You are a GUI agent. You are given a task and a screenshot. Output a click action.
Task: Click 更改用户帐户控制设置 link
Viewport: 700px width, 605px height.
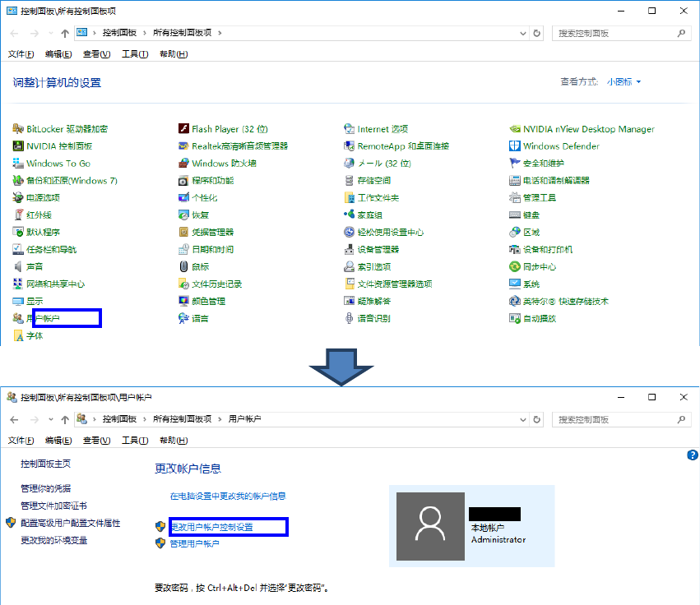pos(211,527)
